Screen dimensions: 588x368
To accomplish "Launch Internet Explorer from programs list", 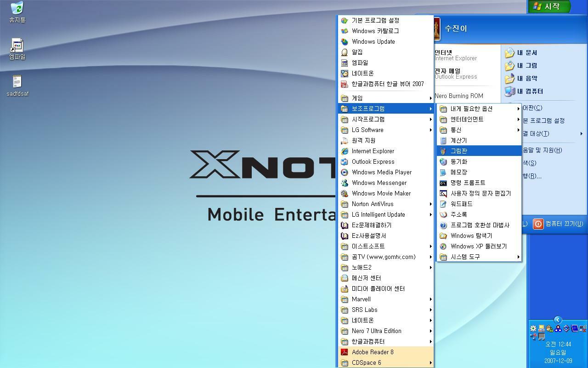I will (x=386, y=151).
